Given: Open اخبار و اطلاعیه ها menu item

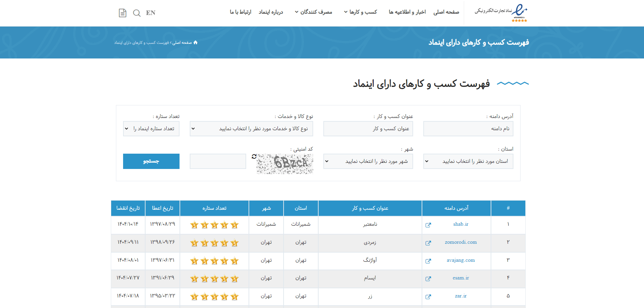Looking at the screenshot, I should point(407,12).
